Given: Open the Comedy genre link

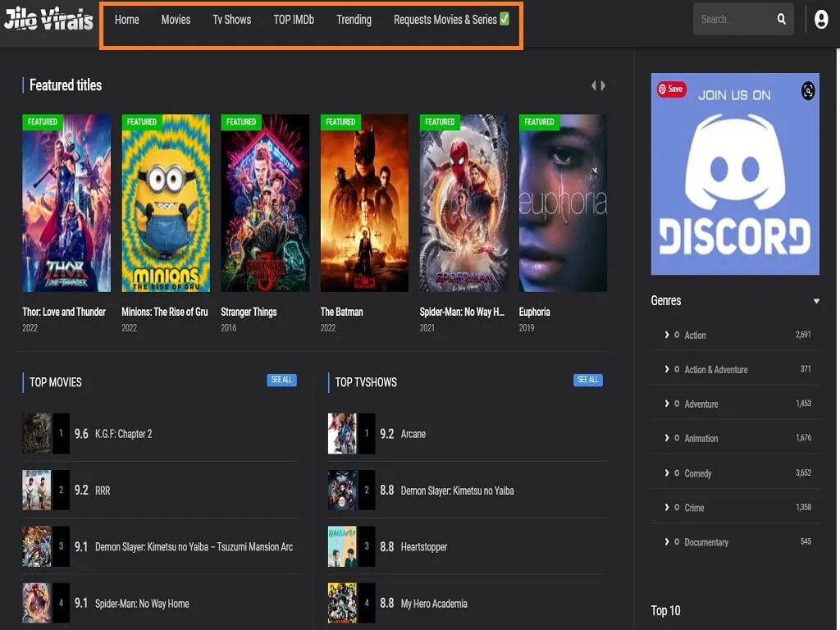Looking at the screenshot, I should (x=697, y=473).
